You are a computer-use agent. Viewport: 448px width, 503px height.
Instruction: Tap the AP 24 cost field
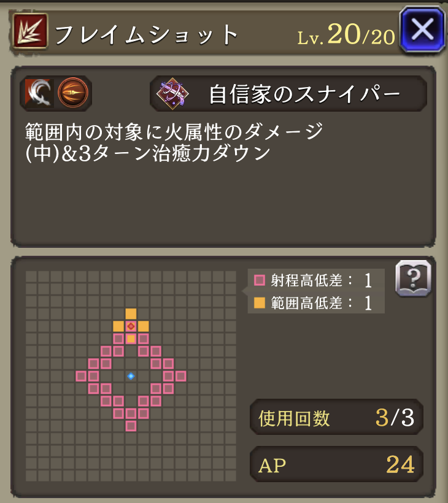pos(336,464)
